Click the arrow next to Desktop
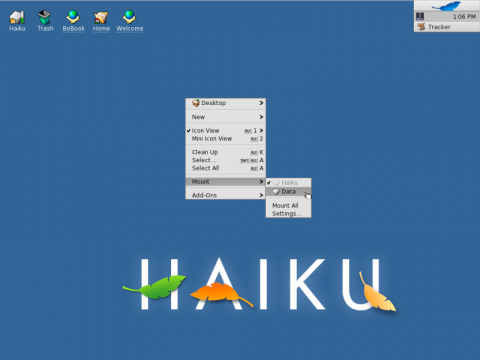Image resolution: width=480 pixels, height=360 pixels. (261, 103)
